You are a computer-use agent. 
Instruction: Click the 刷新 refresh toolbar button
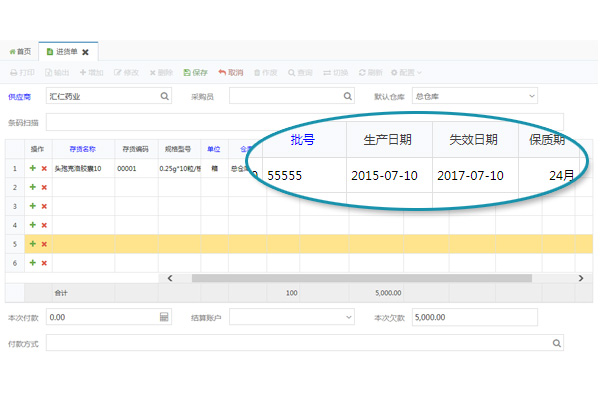coord(370,72)
